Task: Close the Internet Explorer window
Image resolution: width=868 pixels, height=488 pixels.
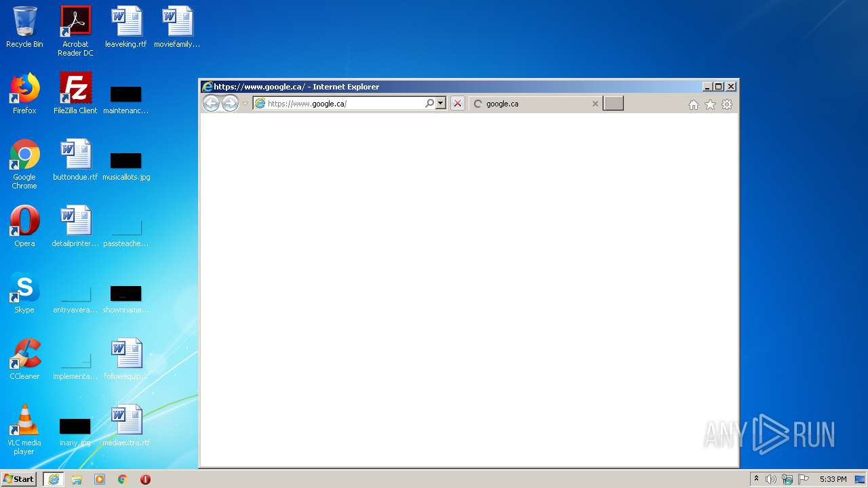Action: pos(730,87)
